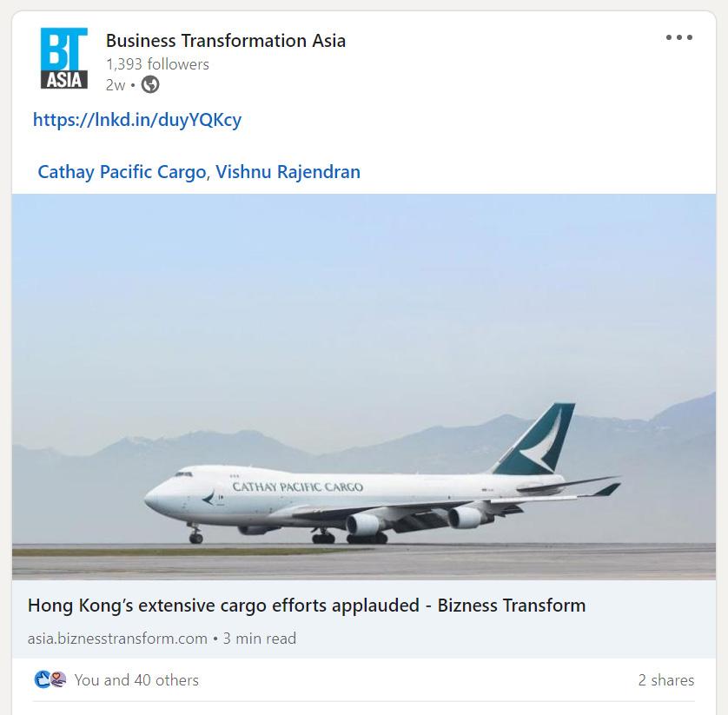This screenshot has height=715, width=728.
Task: Click the mountain skyline in the article photo
Action: (363, 441)
